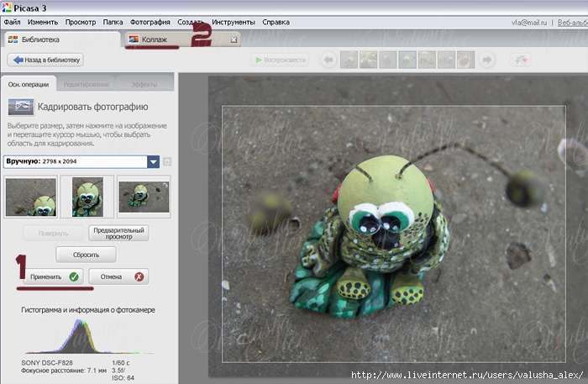Open the Просмотр menu
This screenshot has width=588, height=384.
click(81, 22)
